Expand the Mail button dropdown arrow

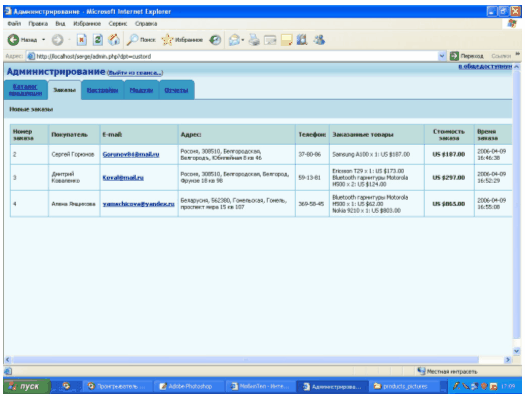click(x=243, y=40)
